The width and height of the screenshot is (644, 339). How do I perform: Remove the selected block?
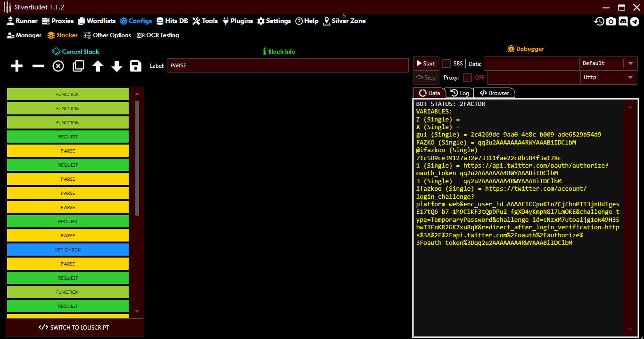point(38,66)
